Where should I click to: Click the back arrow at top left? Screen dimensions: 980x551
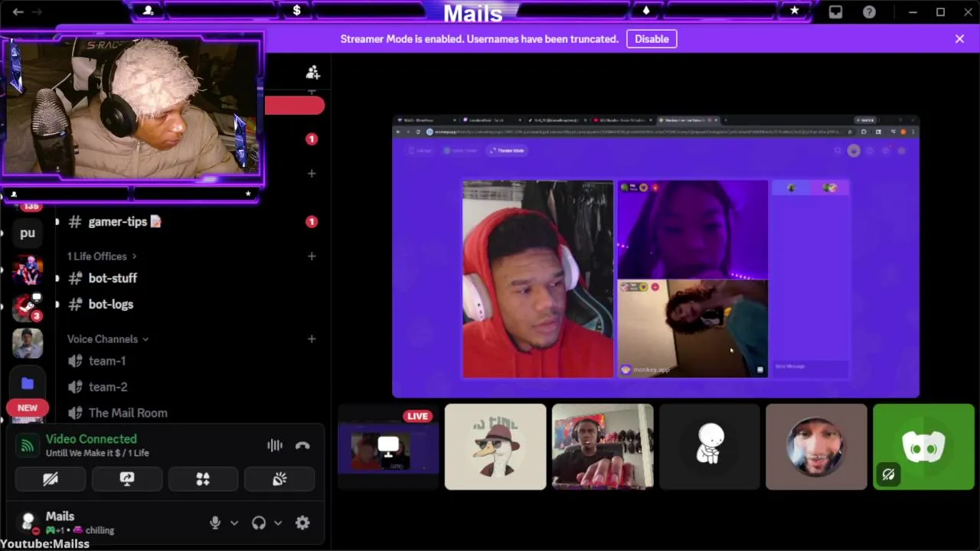(x=18, y=11)
